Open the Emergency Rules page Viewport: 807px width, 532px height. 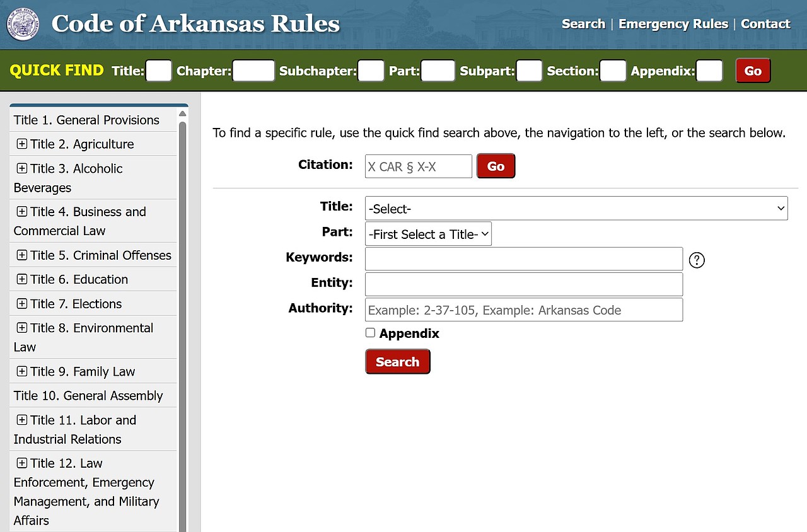pyautogui.click(x=673, y=23)
